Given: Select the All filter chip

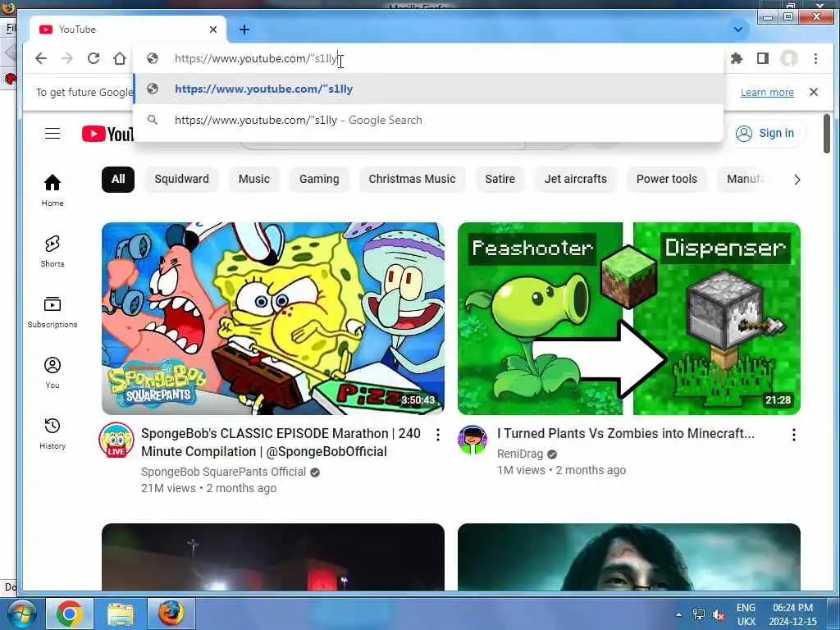Looking at the screenshot, I should click(x=118, y=179).
